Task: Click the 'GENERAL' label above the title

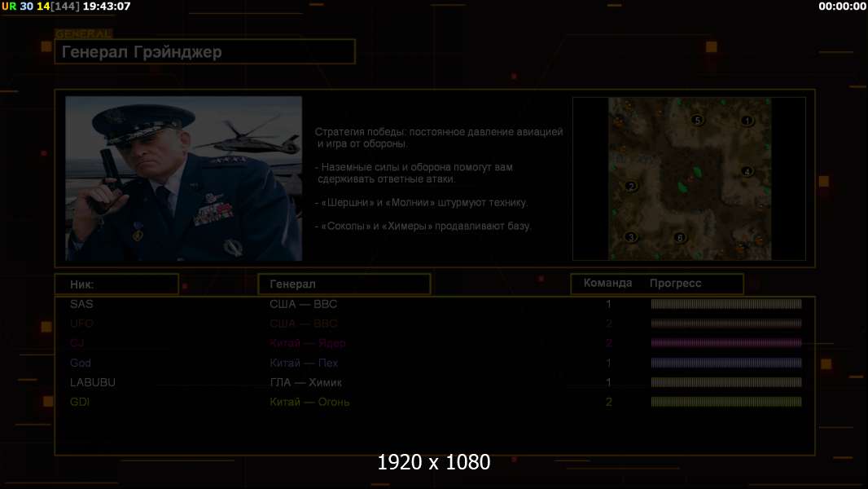Action: click(84, 33)
